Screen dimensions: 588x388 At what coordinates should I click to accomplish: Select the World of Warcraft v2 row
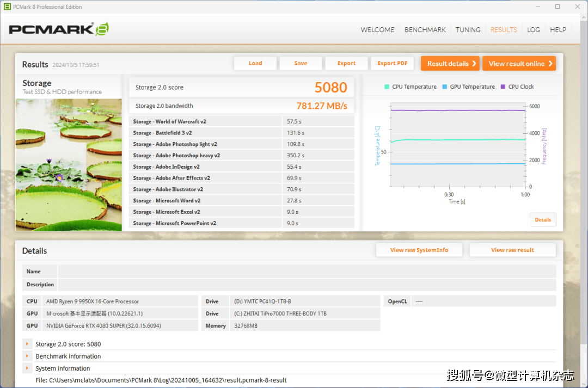(242, 121)
